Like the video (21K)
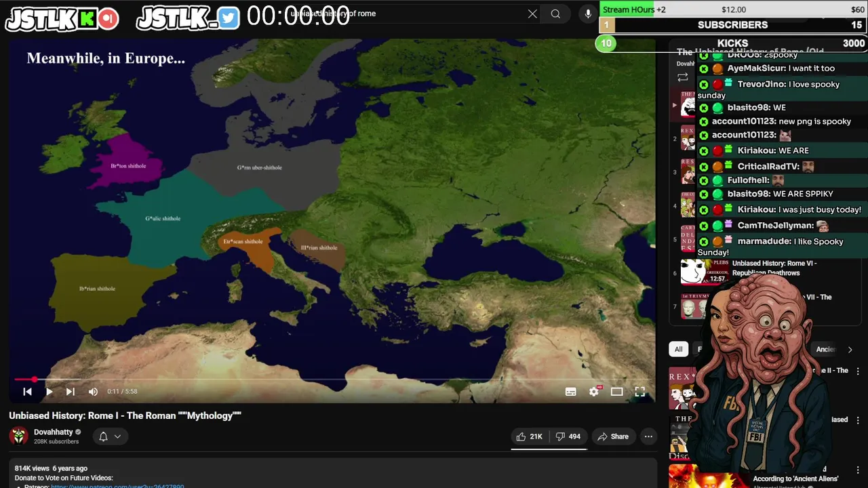This screenshot has height=488, width=868. (x=530, y=436)
